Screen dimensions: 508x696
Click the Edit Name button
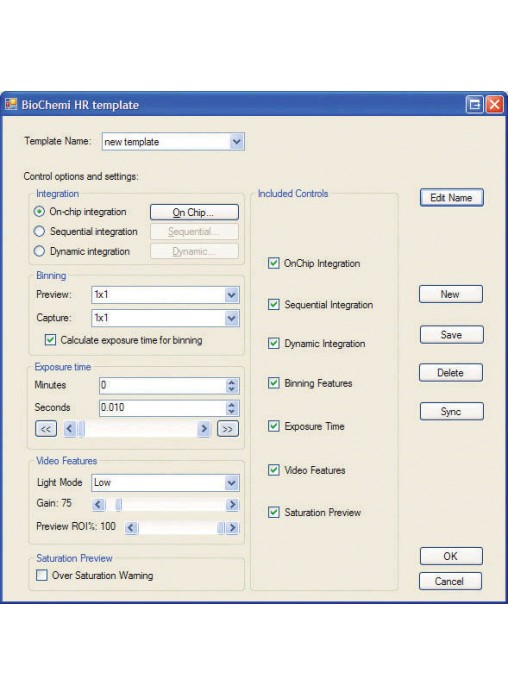452,198
